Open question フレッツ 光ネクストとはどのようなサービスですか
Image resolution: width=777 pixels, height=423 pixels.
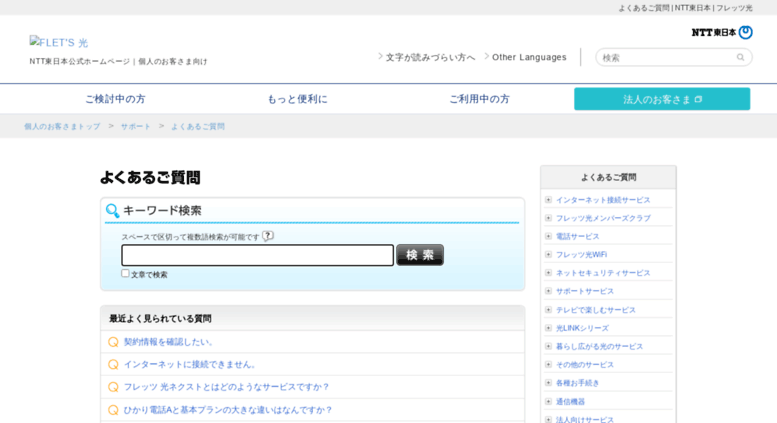click(226, 387)
